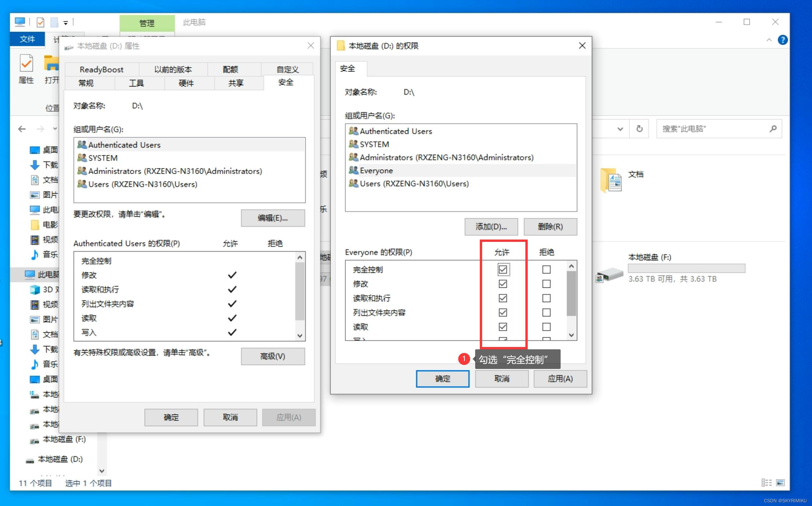Switch to large icons view in status bar
812x506 pixels.
click(780, 483)
